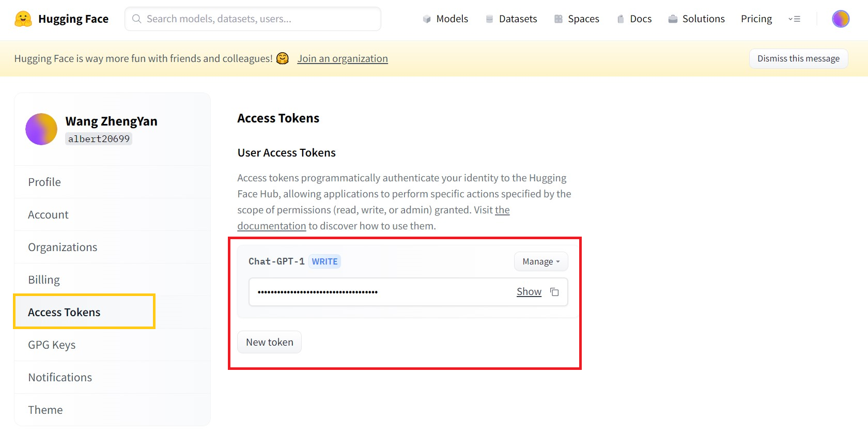Image resolution: width=868 pixels, height=435 pixels.
Task: Select Profile in the settings sidebar
Action: pos(112,182)
